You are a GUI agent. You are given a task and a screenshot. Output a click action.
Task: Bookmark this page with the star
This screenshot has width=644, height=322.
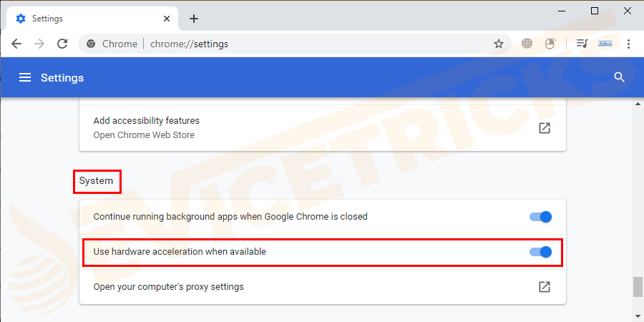click(x=499, y=44)
